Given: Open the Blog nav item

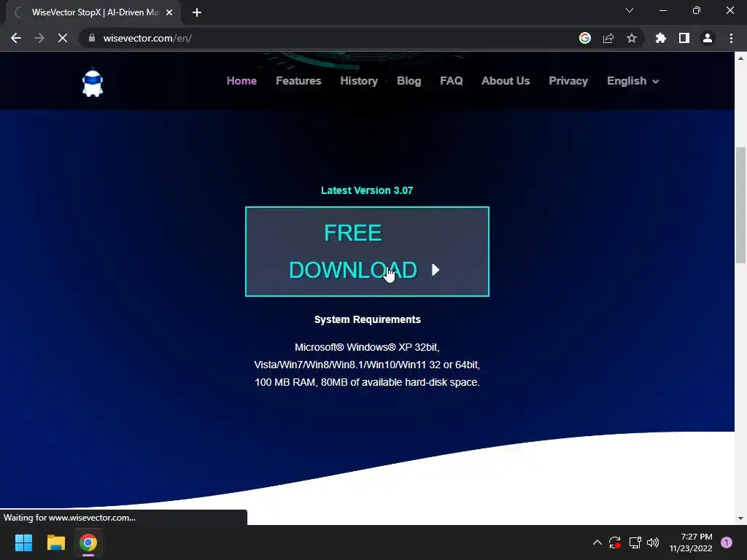Looking at the screenshot, I should 409,81.
